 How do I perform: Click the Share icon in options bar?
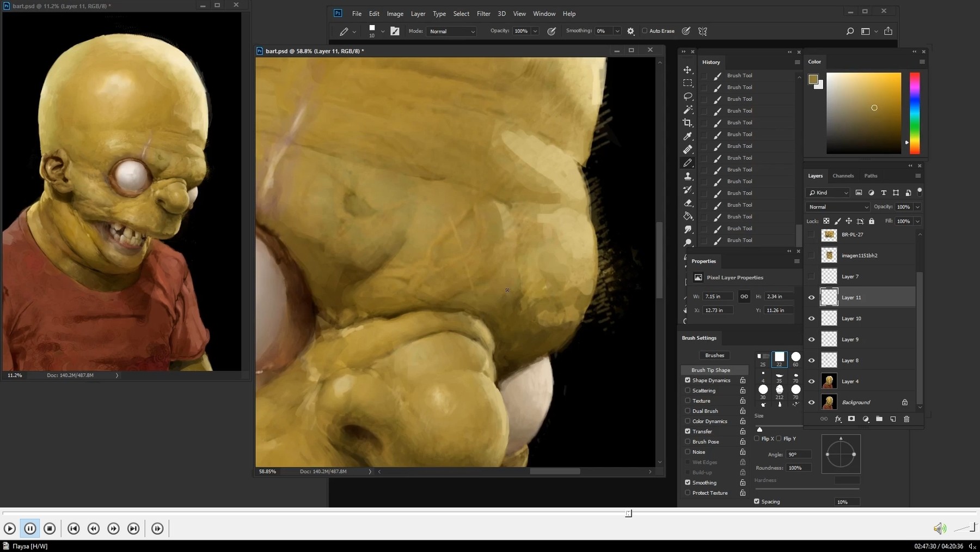(x=888, y=31)
